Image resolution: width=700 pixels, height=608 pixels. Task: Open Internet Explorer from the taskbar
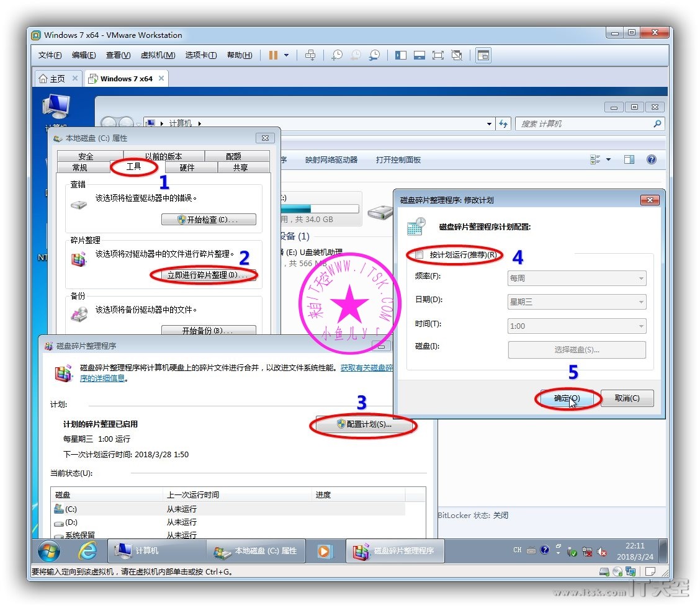(x=87, y=550)
